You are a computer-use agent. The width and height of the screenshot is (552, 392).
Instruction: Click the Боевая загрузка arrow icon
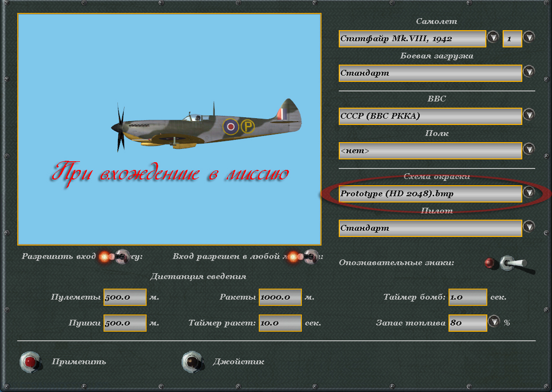(x=529, y=71)
